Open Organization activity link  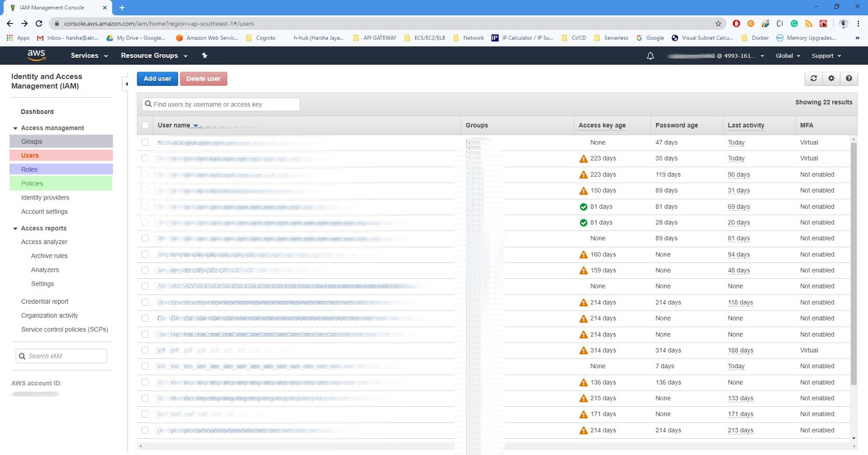[49, 316]
